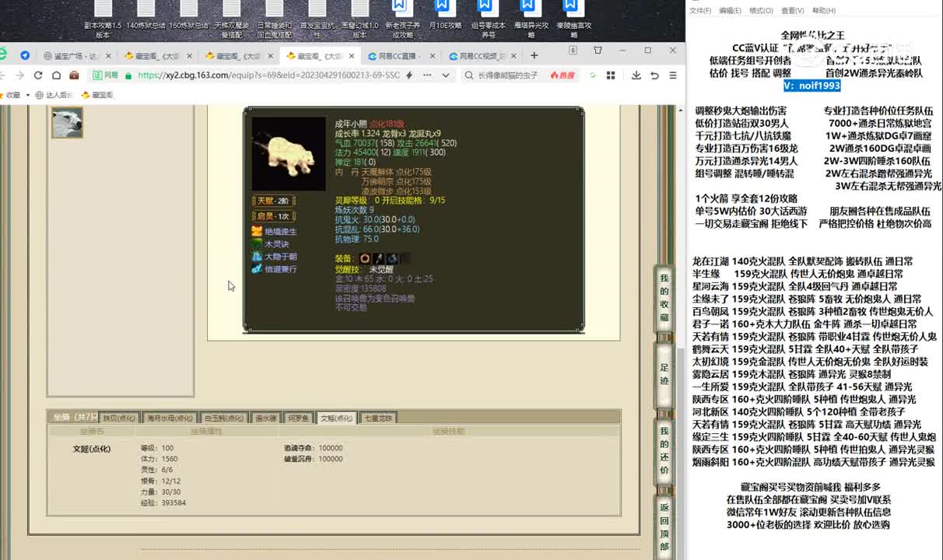
Task: Expand the address bar dropdown chevron
Action: tap(445, 75)
